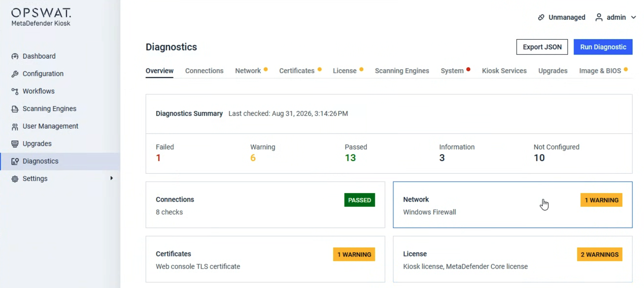Viewport: 644px width, 288px height.
Task: Click the Last checked timestamp text
Action: click(288, 114)
